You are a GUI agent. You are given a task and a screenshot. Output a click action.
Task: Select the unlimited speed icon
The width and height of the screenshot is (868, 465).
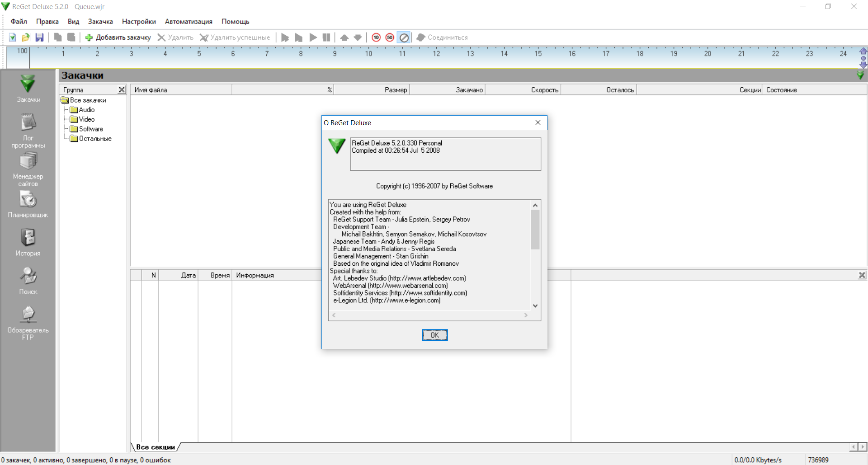tap(404, 38)
